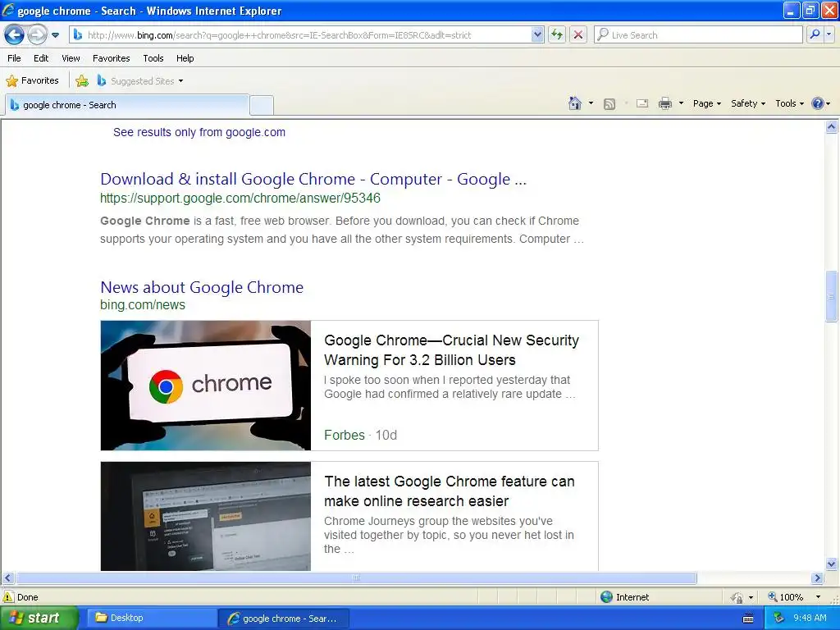
Task: Open the Edit menu
Action: click(41, 58)
